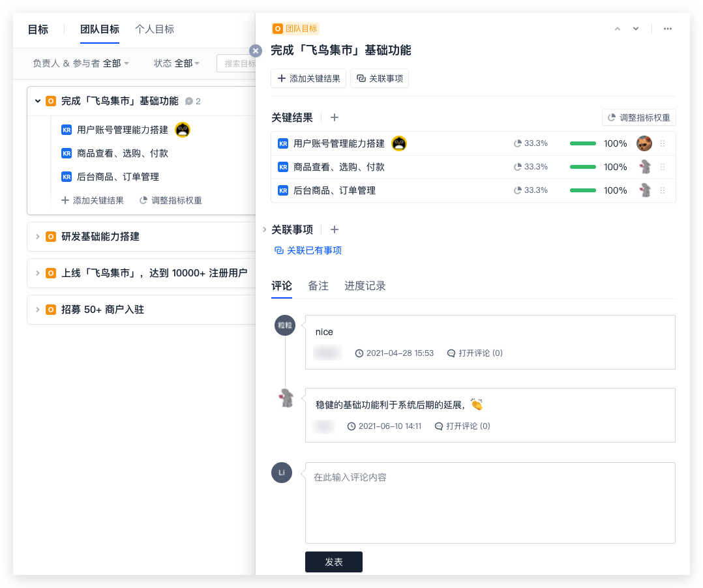Click the comment input field

pyautogui.click(x=489, y=502)
